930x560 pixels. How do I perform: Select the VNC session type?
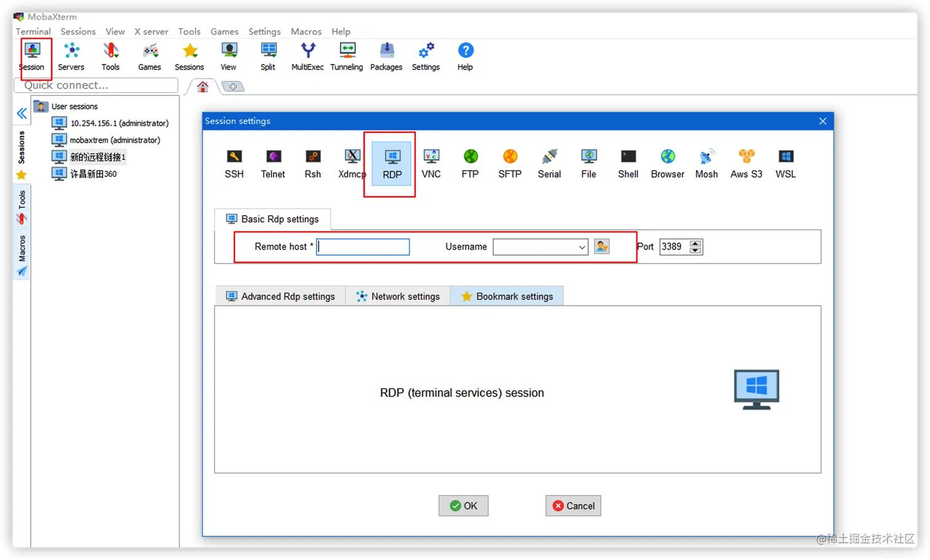click(x=431, y=164)
